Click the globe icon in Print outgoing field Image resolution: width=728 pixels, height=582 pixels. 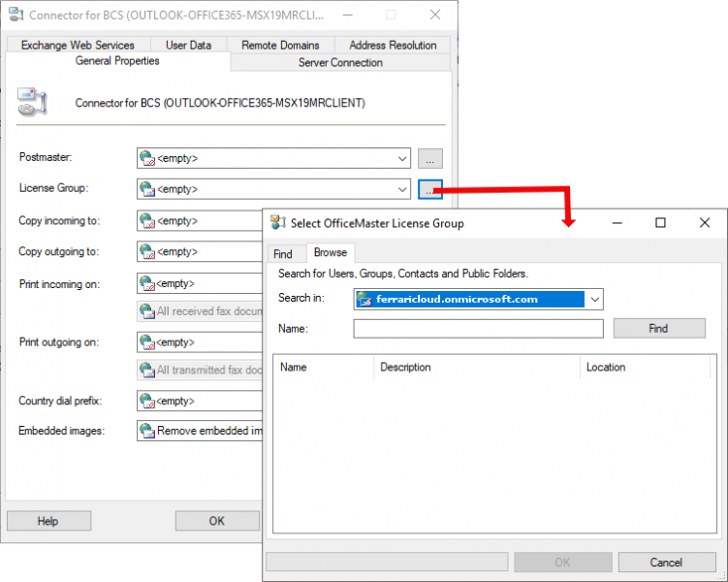tap(147, 342)
